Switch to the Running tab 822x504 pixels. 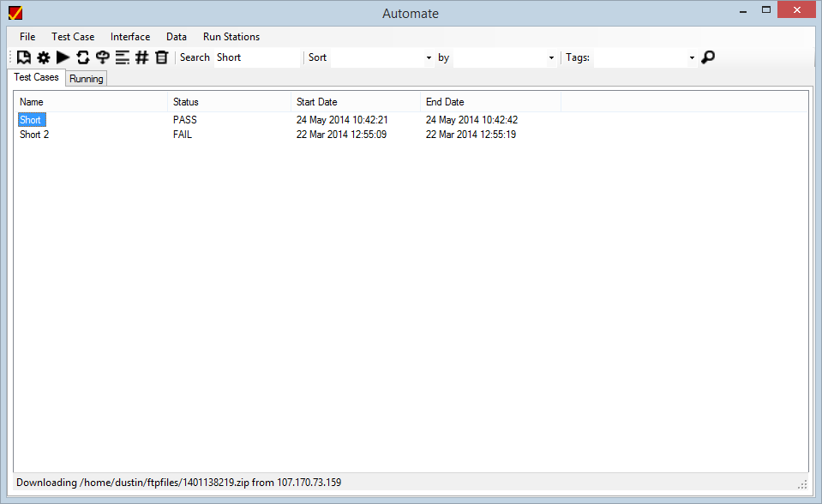[x=86, y=79]
